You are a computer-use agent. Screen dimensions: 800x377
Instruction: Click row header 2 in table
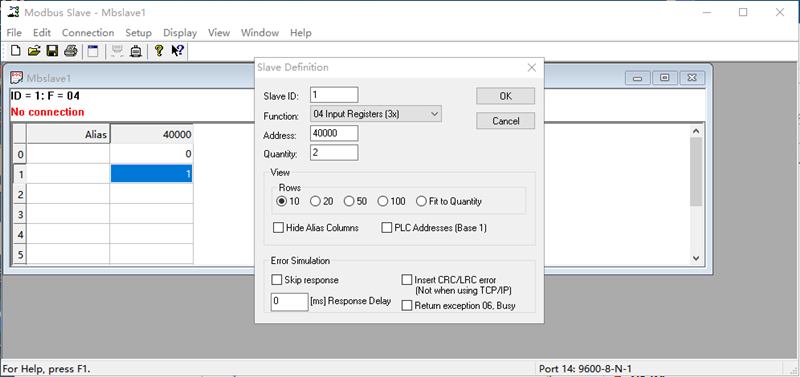(20, 194)
